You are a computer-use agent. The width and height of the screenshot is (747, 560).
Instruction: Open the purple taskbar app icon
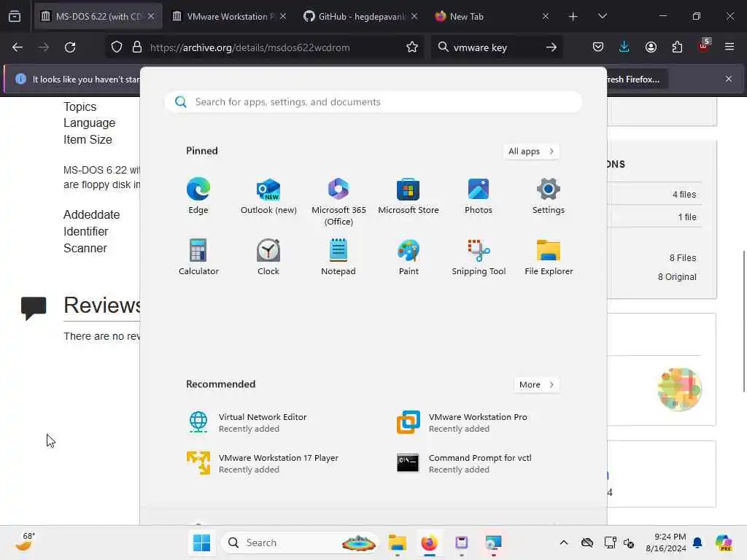461,542
